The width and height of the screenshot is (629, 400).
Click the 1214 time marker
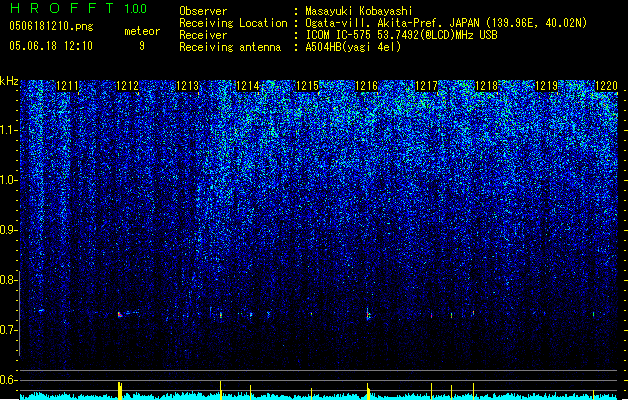point(248,86)
